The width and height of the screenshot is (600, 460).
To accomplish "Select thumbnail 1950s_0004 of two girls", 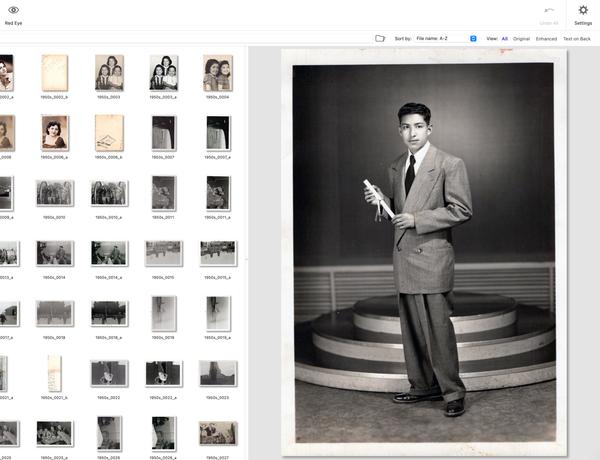I will [217, 73].
